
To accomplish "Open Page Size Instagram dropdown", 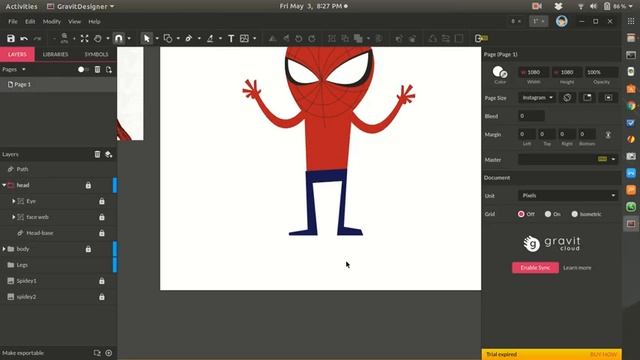I will tap(537, 98).
